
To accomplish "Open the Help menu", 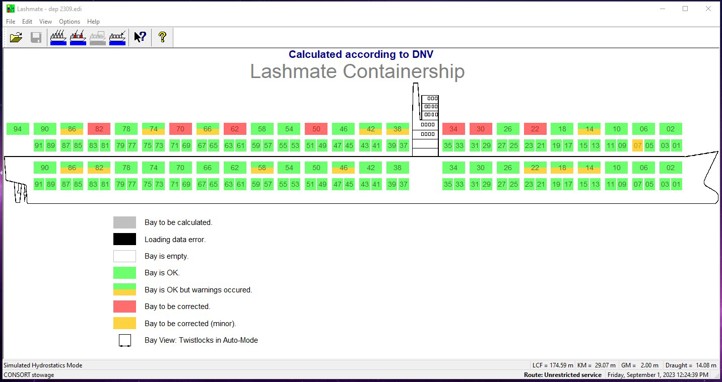I will click(93, 22).
